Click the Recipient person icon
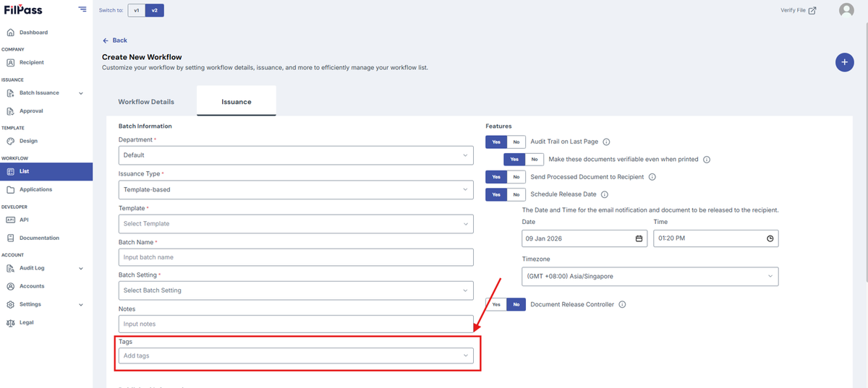The width and height of the screenshot is (868, 388). pos(10,63)
